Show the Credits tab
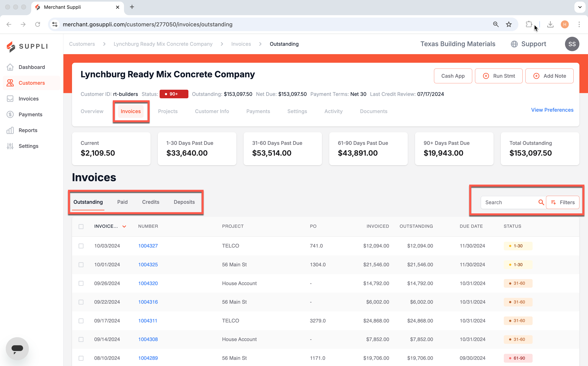This screenshot has width=588, height=366. coord(150,202)
